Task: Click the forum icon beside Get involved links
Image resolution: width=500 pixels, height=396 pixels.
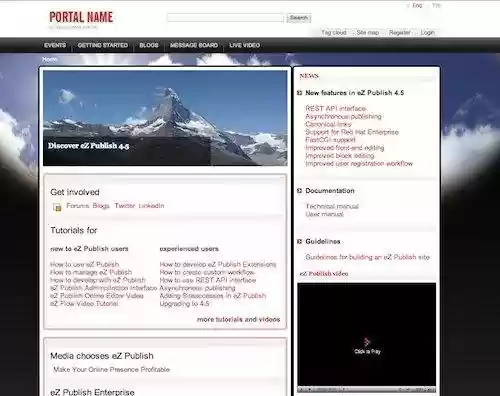Action: click(57, 207)
